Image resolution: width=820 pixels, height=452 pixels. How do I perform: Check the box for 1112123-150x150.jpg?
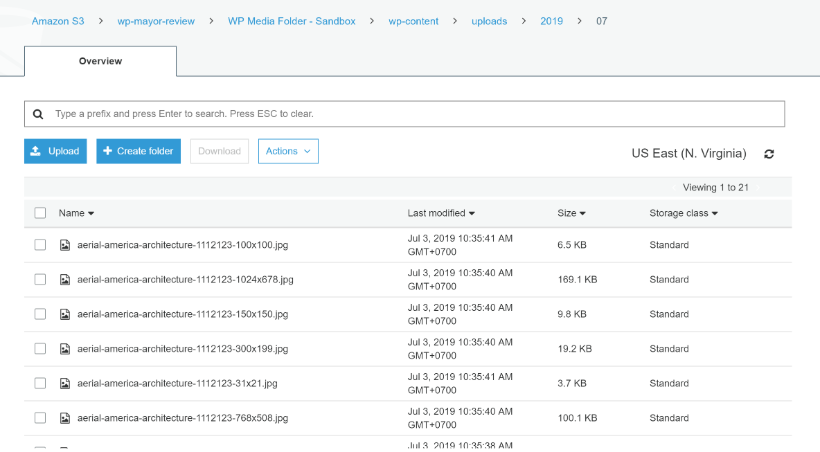[x=40, y=314]
